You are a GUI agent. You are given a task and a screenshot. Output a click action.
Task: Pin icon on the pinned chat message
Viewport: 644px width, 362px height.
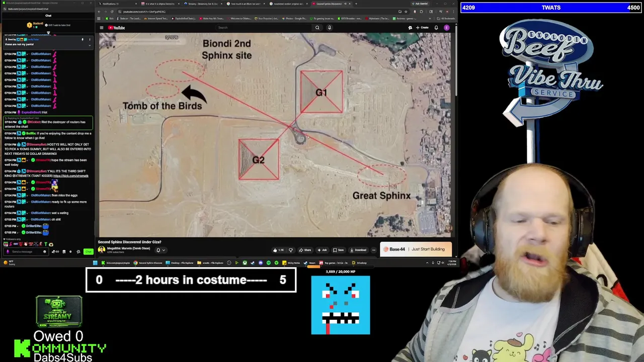click(x=83, y=39)
